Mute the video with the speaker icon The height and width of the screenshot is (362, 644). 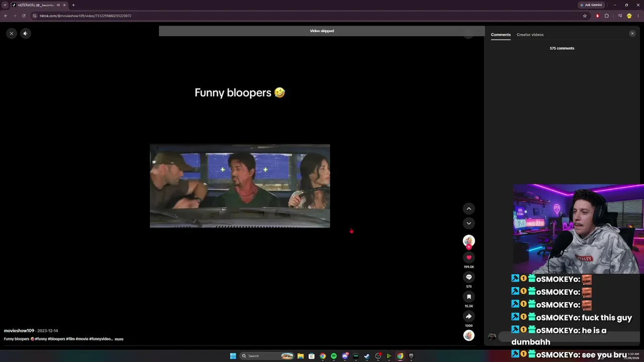tap(25, 33)
